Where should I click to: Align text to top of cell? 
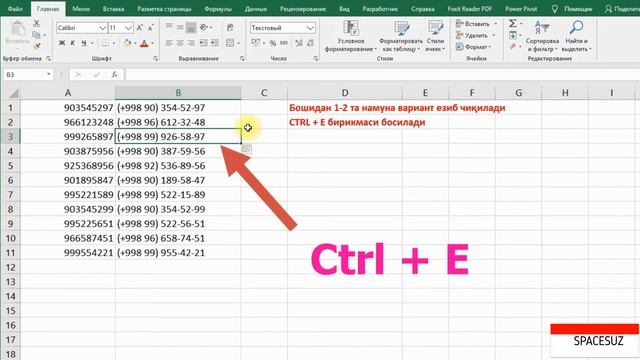tap(169, 27)
